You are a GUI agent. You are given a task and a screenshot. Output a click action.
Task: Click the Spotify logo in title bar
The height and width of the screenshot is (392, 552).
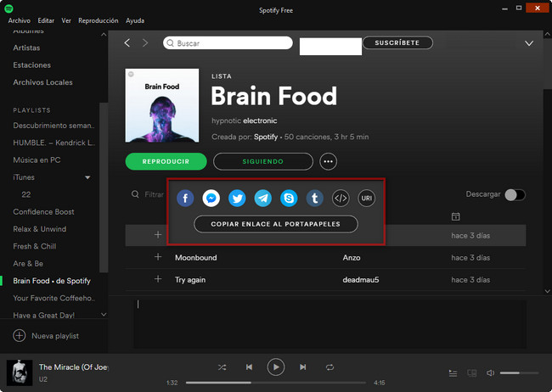click(8, 8)
